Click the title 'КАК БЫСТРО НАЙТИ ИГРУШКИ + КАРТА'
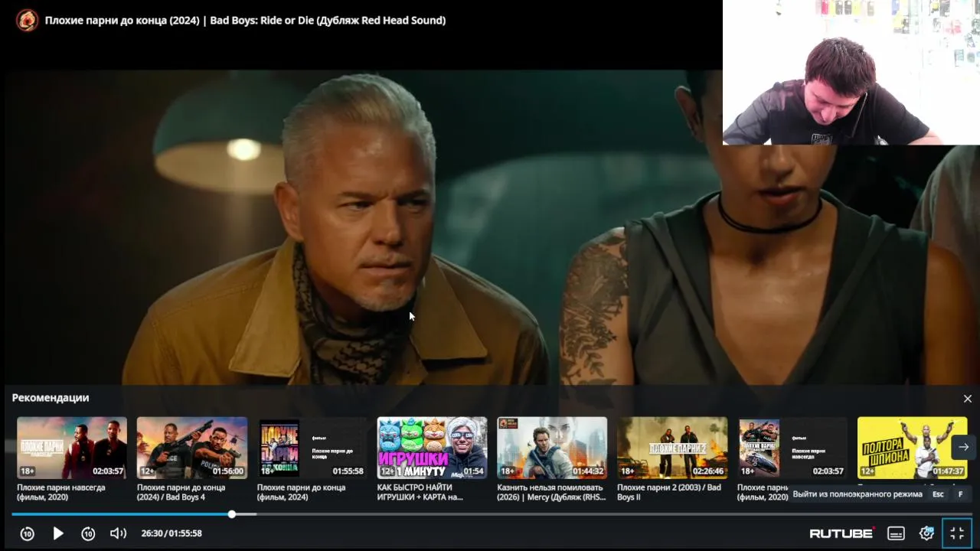980x551 pixels. 420,492
